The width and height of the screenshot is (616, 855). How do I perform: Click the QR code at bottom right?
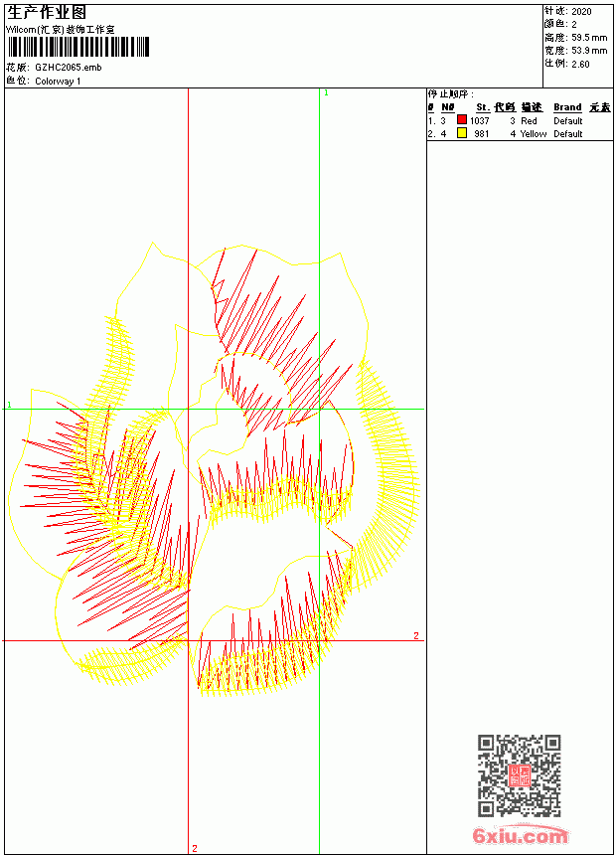(520, 774)
